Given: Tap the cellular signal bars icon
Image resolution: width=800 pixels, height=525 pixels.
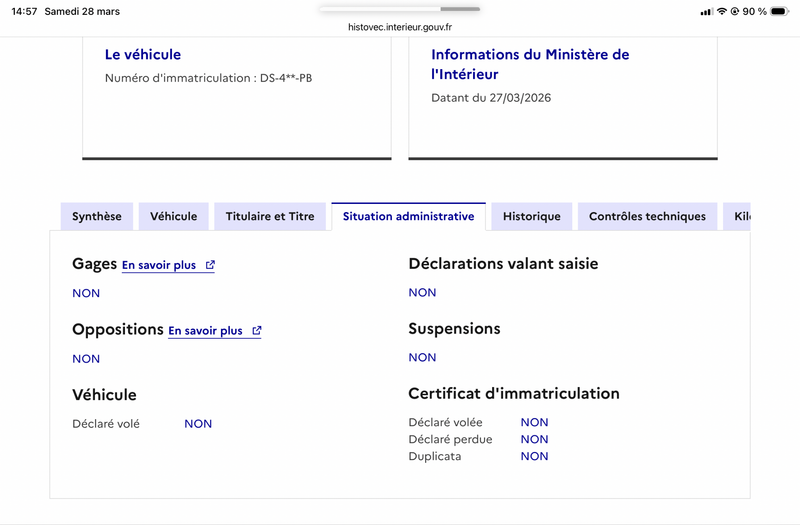Looking at the screenshot, I should click(706, 12).
